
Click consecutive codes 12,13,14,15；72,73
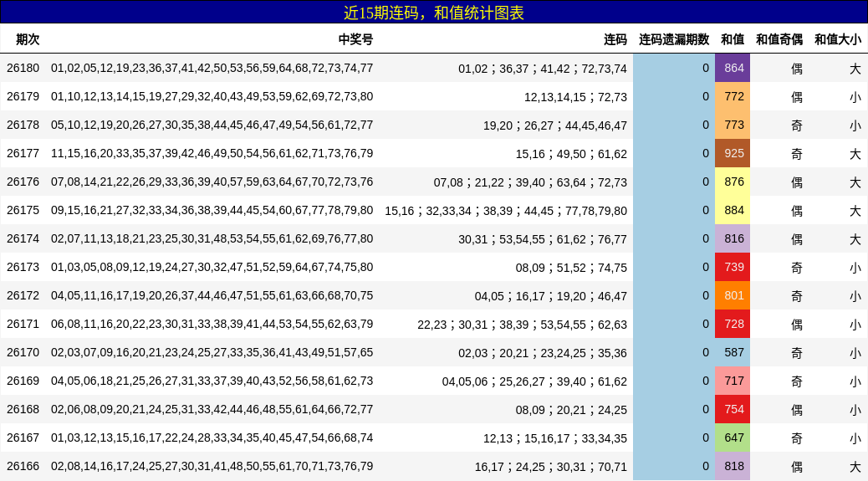575,97
